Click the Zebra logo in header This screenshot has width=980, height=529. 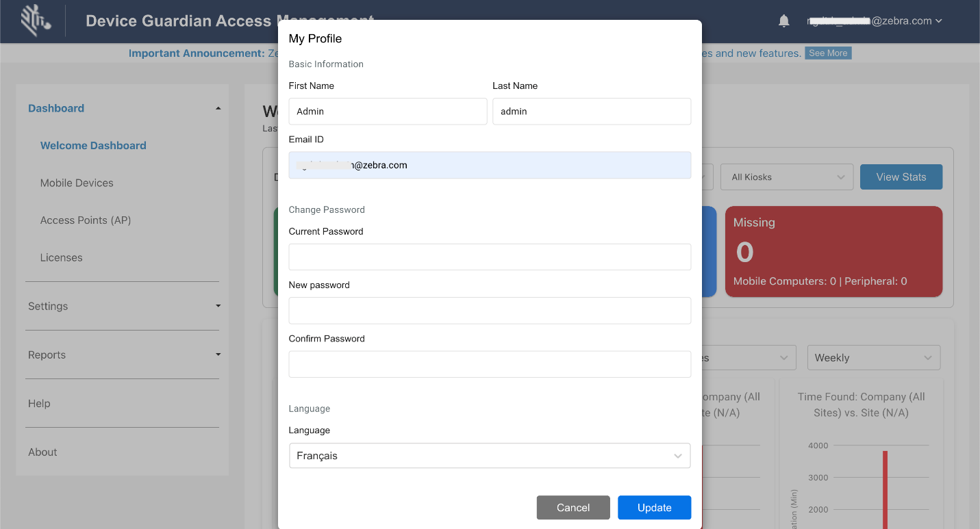[36, 21]
